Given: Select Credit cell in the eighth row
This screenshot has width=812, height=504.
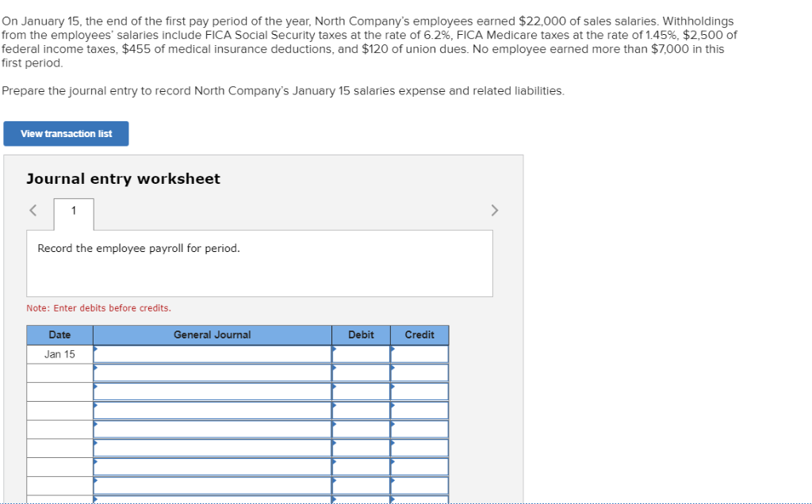Looking at the screenshot, I should click(419, 486).
